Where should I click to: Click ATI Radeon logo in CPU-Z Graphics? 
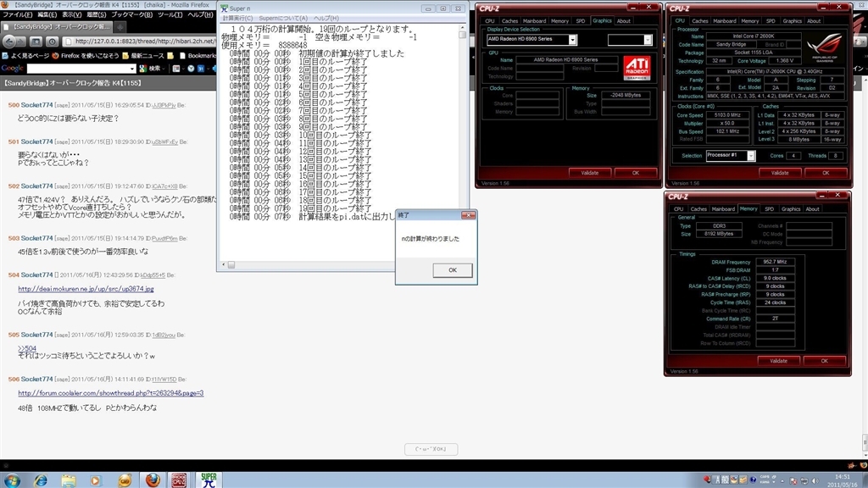637,68
